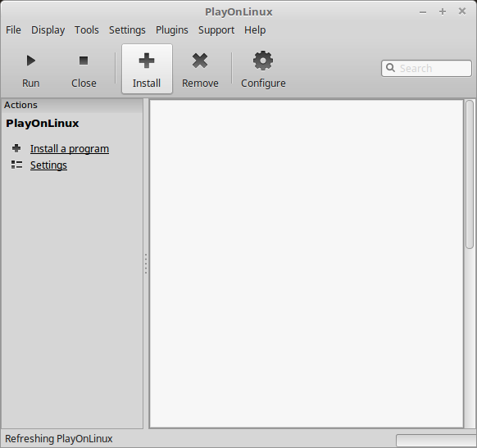
Task: Click the Close stop icon in toolbar
Action: point(84,61)
